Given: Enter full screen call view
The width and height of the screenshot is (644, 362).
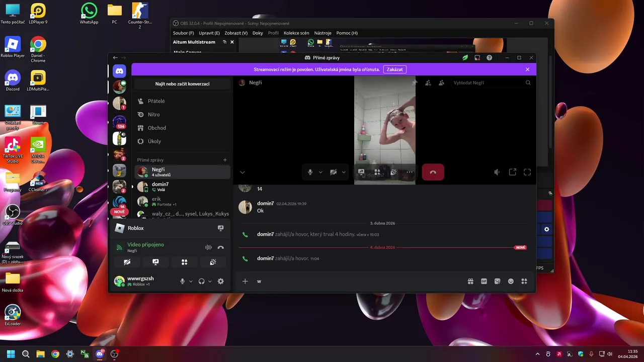Looking at the screenshot, I should click(527, 172).
